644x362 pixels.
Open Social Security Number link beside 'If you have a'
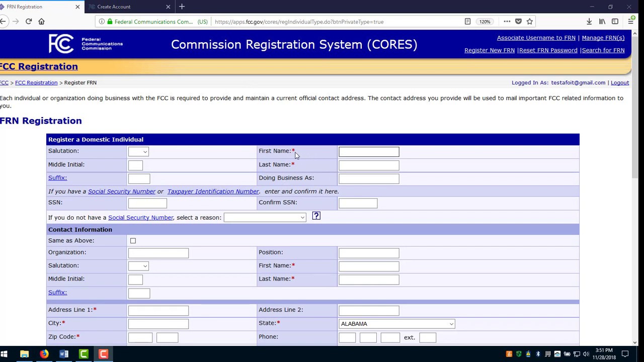pos(122,192)
